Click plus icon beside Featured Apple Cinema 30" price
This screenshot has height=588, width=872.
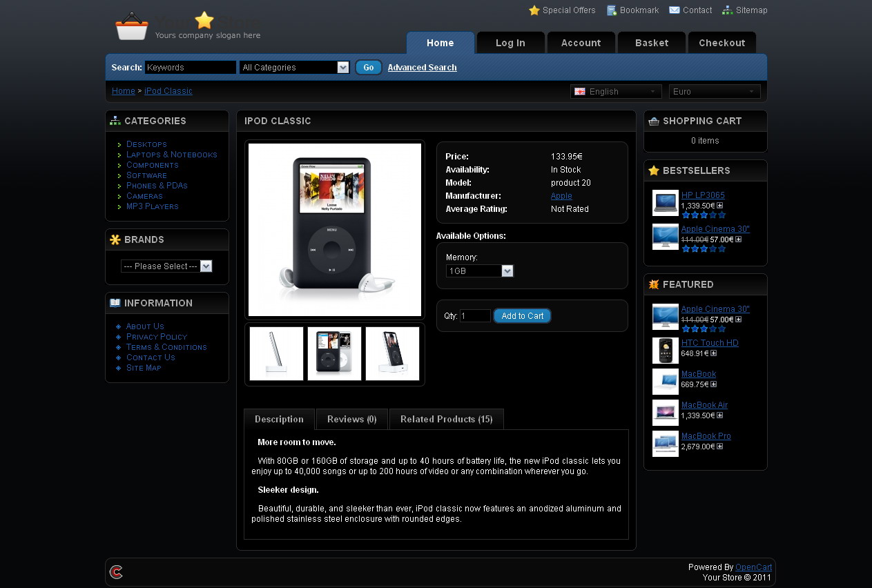[x=738, y=320]
